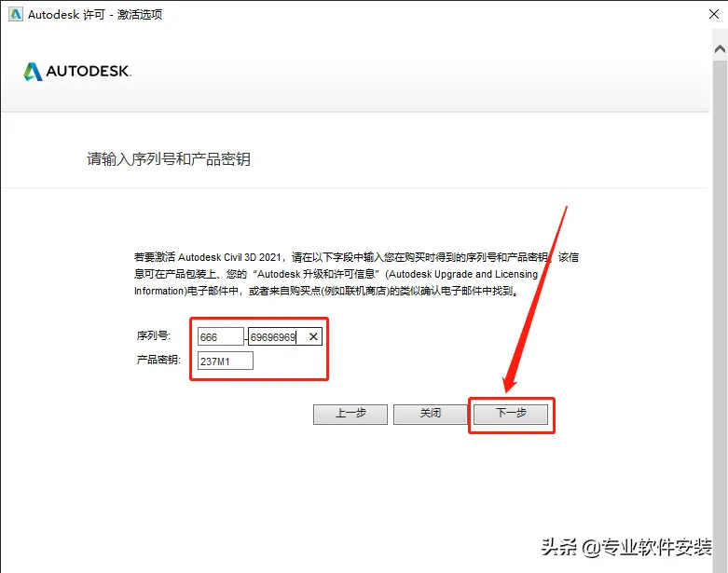Viewport: 728px width, 573px height.
Task: Click the 序列号: label
Action: [154, 336]
